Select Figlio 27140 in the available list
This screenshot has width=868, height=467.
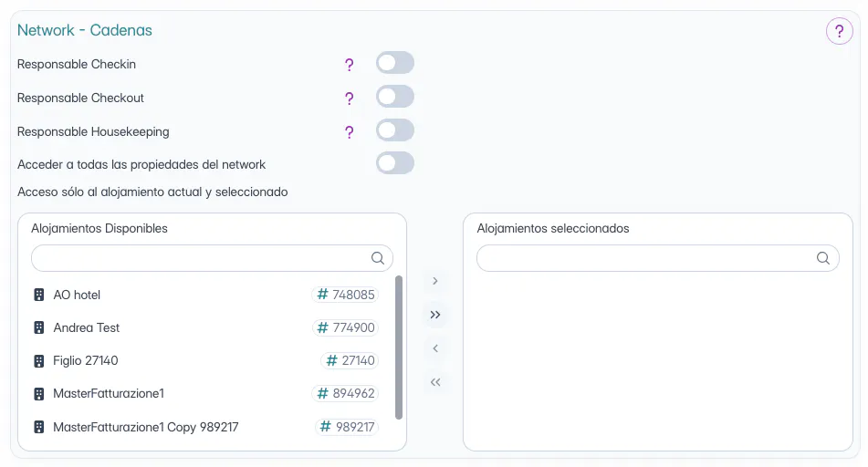86,360
